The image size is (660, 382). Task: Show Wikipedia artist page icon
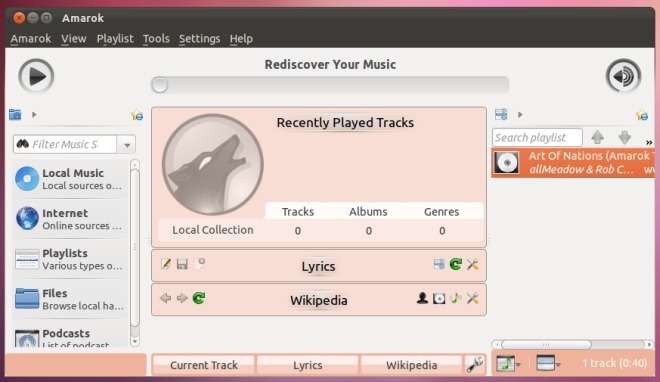pyautogui.click(x=422, y=298)
